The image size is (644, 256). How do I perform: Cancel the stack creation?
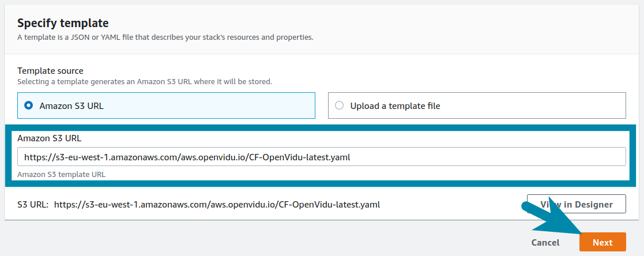pos(545,242)
